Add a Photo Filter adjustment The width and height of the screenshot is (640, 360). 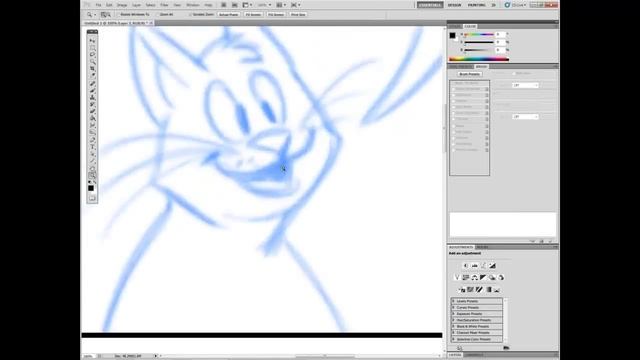pyautogui.click(x=492, y=278)
